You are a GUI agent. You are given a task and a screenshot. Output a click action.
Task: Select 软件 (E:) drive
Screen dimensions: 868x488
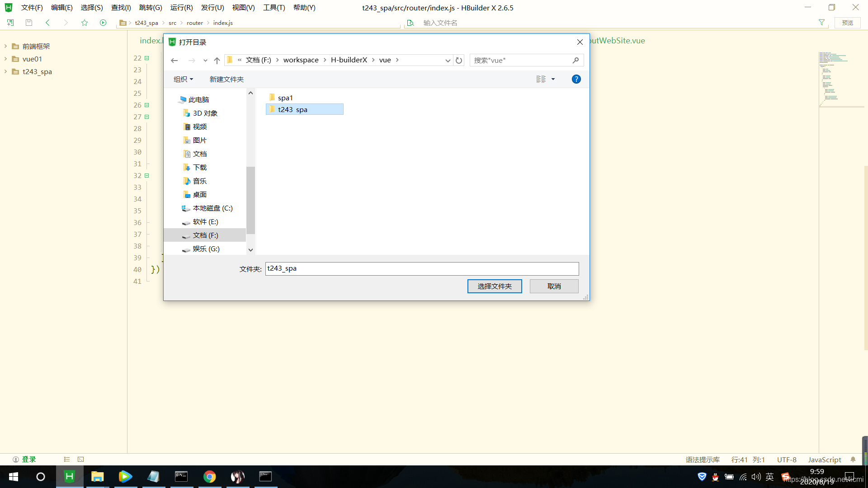pos(205,221)
